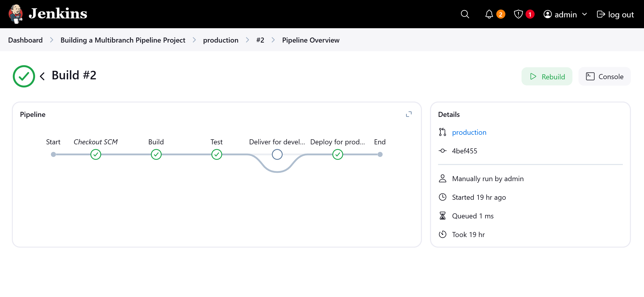Click Manually run by admin text
The width and height of the screenshot is (644, 297).
click(488, 179)
